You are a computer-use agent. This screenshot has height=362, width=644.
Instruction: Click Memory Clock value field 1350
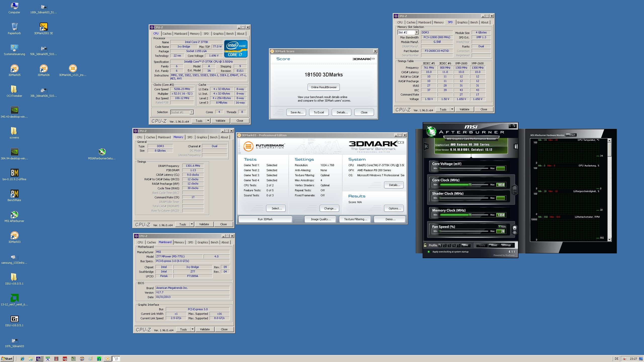pyautogui.click(x=501, y=215)
